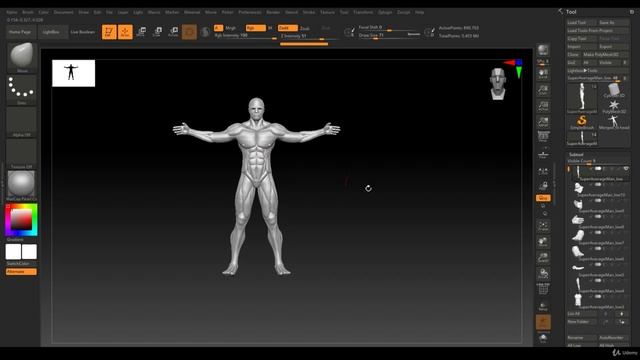The width and height of the screenshot is (640, 360).
Task: Adjust the Rgb Intensity slider
Action: pyautogui.click(x=246, y=36)
